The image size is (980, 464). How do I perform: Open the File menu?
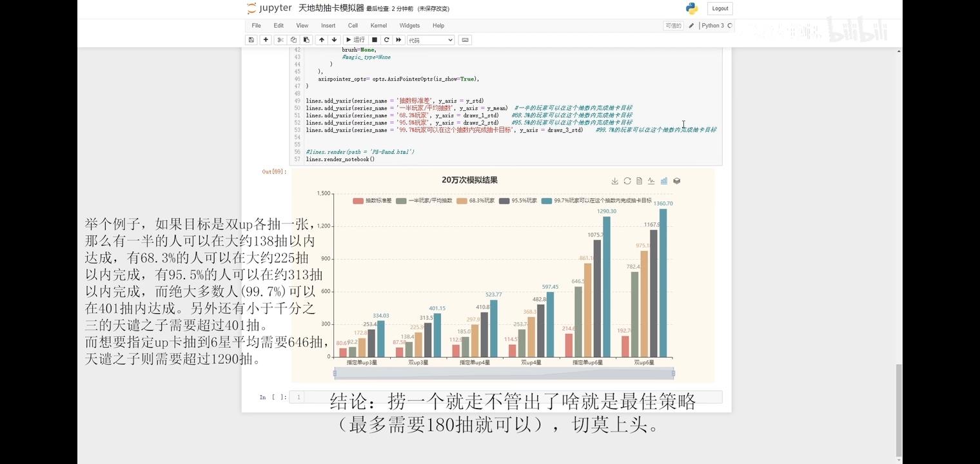click(257, 26)
